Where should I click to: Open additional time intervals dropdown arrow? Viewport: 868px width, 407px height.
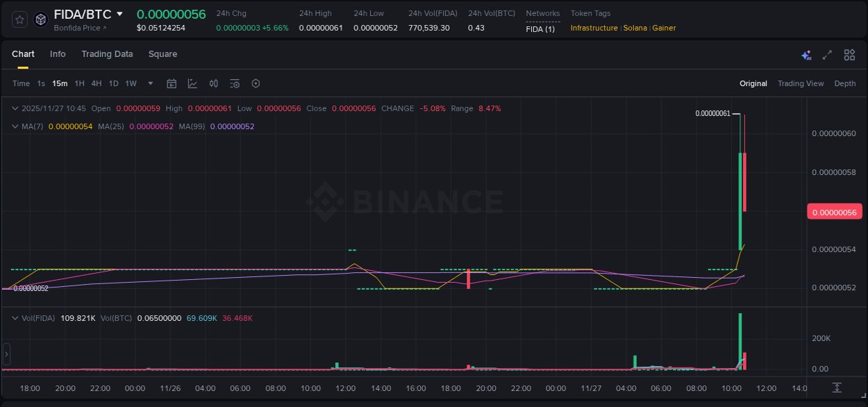coord(149,83)
